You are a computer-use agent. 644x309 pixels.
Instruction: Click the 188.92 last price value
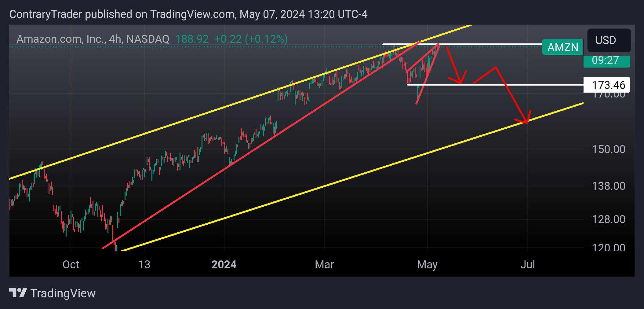192,39
